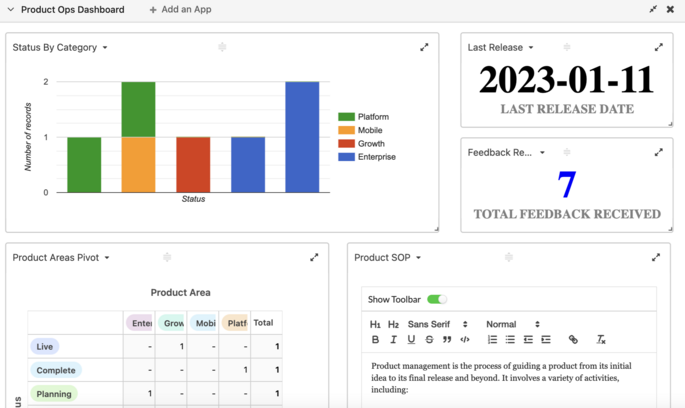This screenshot has width=685, height=408.
Task: Open the Normal text size dropdown
Action: tap(512, 324)
